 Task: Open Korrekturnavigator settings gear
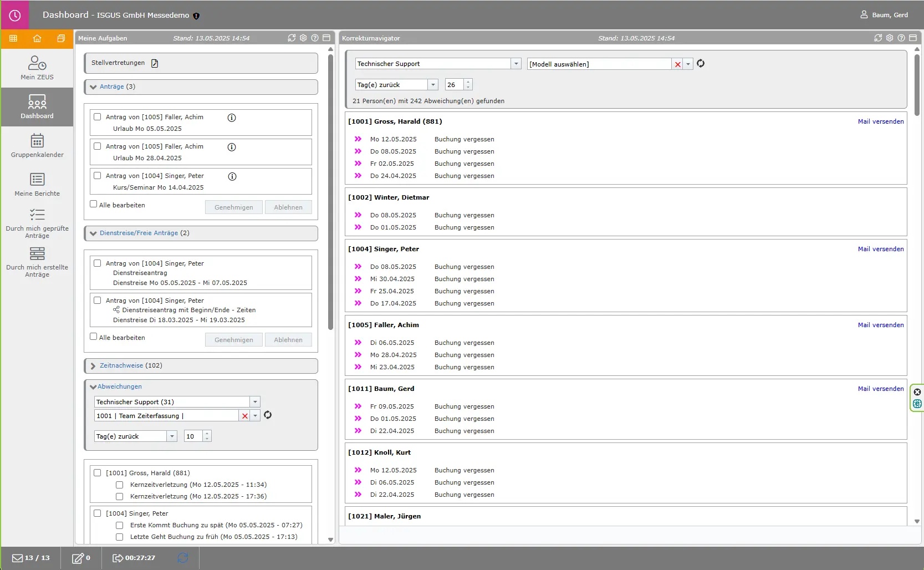point(890,38)
